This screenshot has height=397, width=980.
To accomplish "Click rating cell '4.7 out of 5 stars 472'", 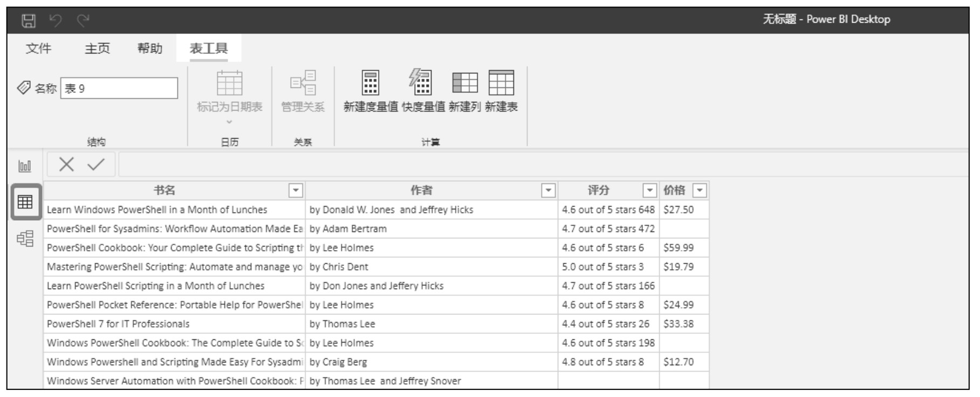I will pos(608,229).
